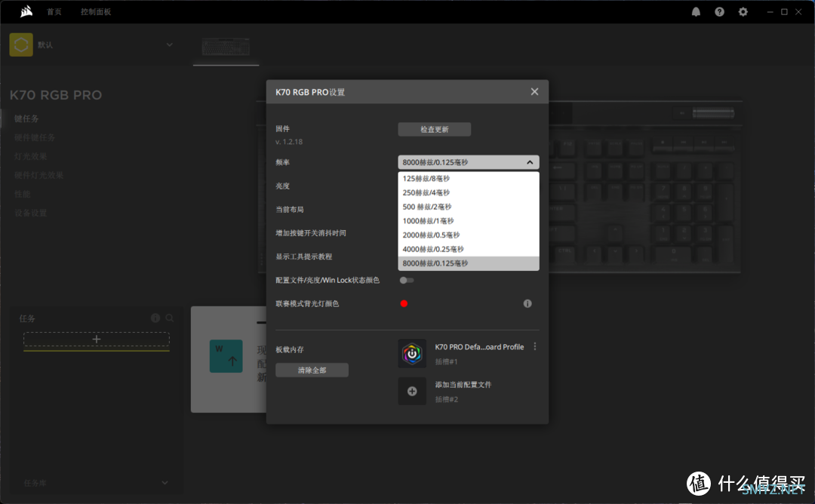This screenshot has height=504, width=815.
Task: Select the keyboard device thumbnail tab
Action: 226,47
